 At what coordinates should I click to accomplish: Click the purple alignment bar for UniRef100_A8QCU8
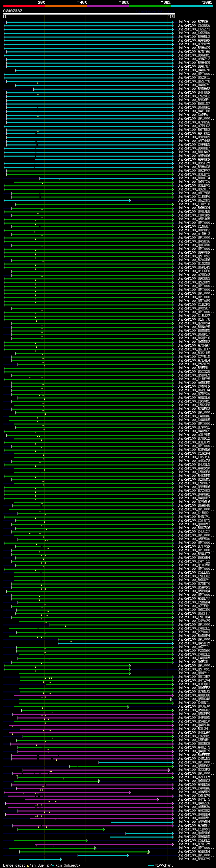click(x=94, y=695)
